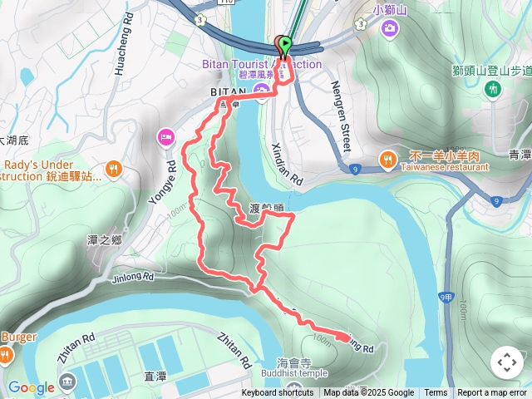532x399 pixels.
Task: Click the museum marker by Zhitan Rd
Action: [x=68, y=382]
